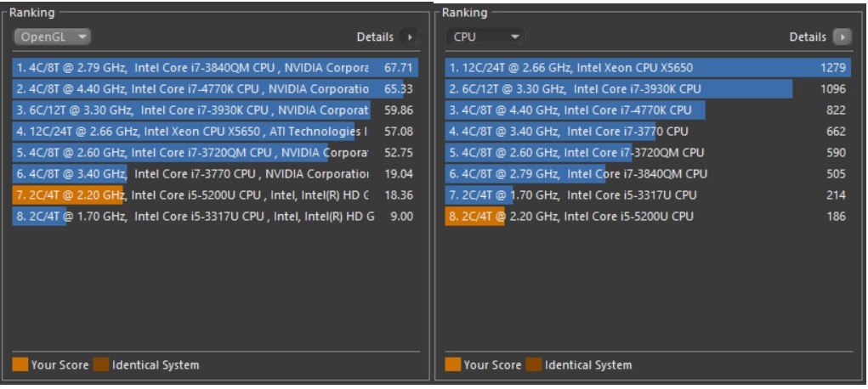868x389 pixels.
Task: Select OpenGL row 5 i7-3720QM score 52.75
Action: point(215,153)
